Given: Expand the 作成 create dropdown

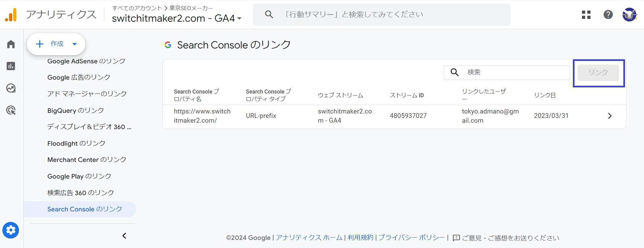Looking at the screenshot, I should pos(56,44).
